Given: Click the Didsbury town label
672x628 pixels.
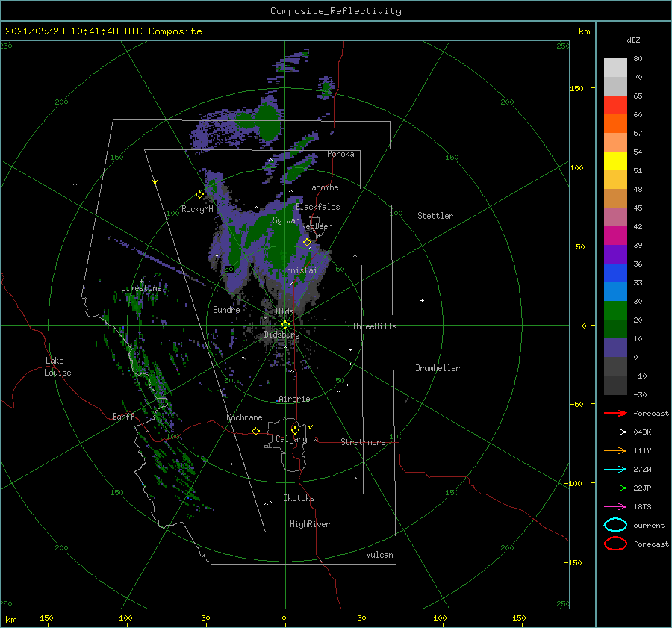Looking at the screenshot, I should (281, 335).
